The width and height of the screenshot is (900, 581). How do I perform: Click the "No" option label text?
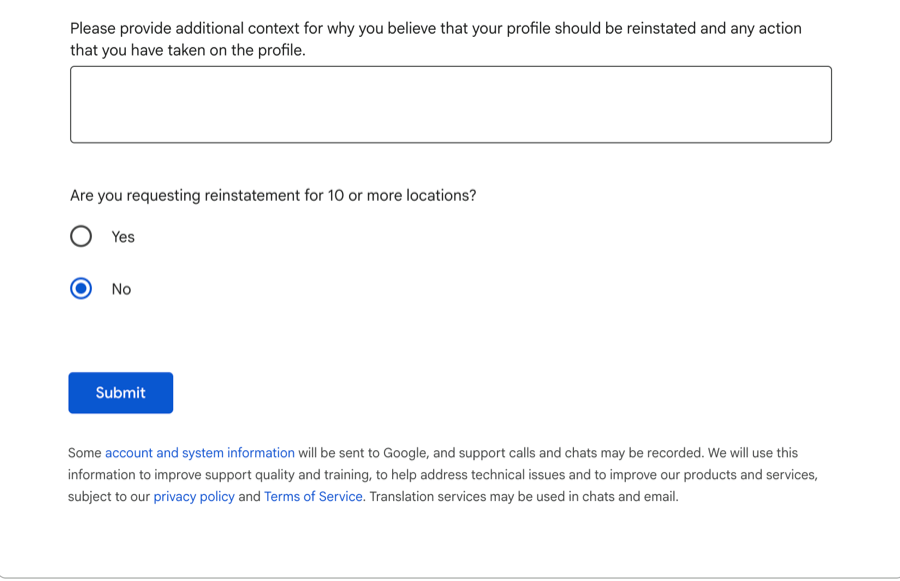[121, 289]
